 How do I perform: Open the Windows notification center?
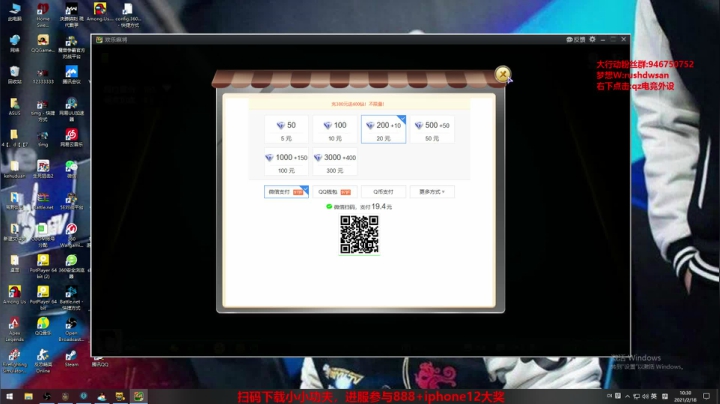[707, 396]
